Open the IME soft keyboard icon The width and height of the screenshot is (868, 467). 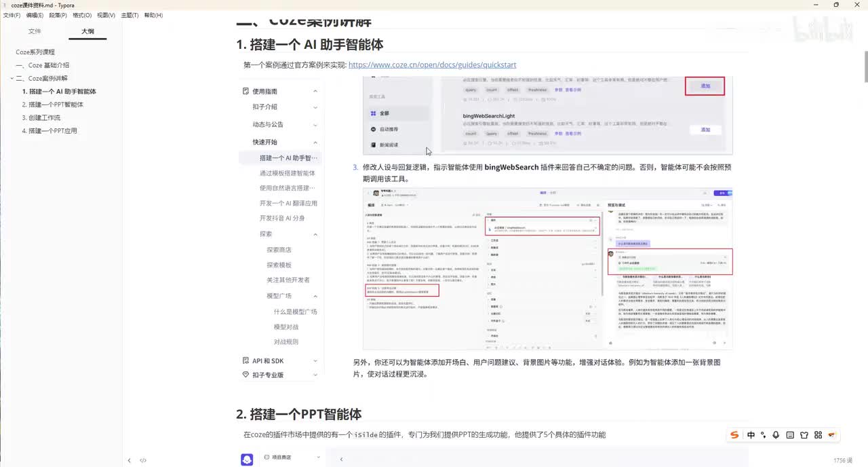(x=790, y=435)
